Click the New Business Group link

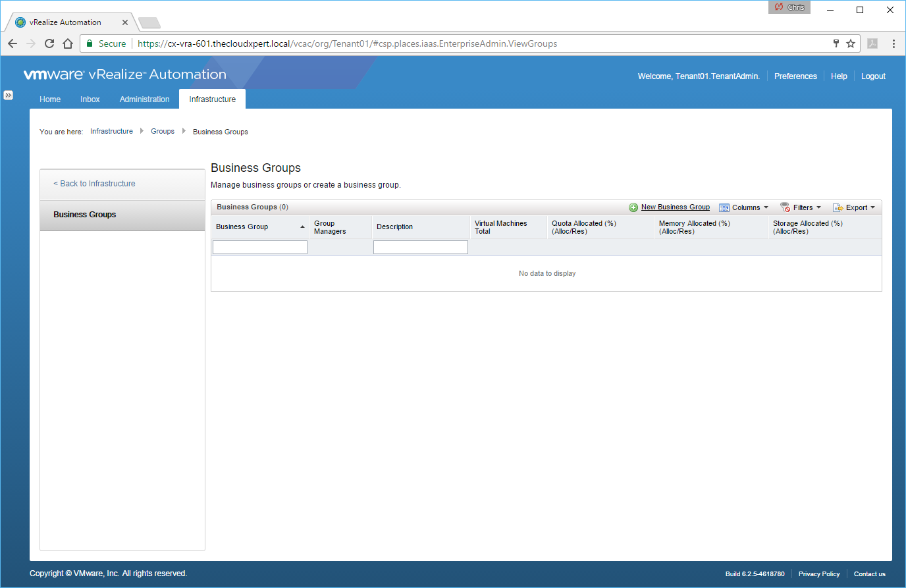[x=675, y=207]
